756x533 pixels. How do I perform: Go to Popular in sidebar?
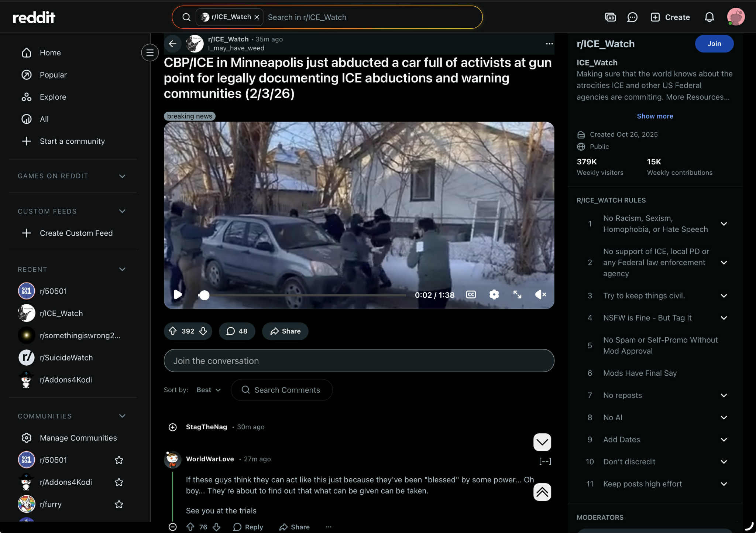click(53, 75)
